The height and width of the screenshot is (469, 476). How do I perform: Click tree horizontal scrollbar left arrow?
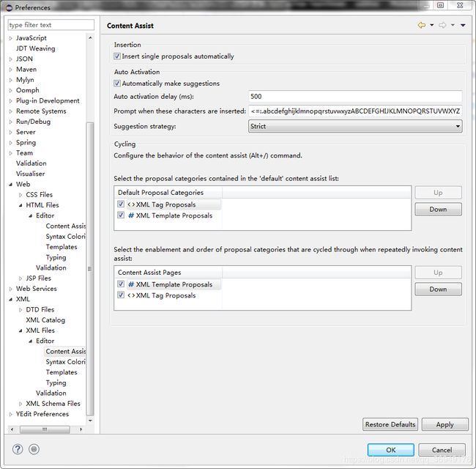point(12,429)
